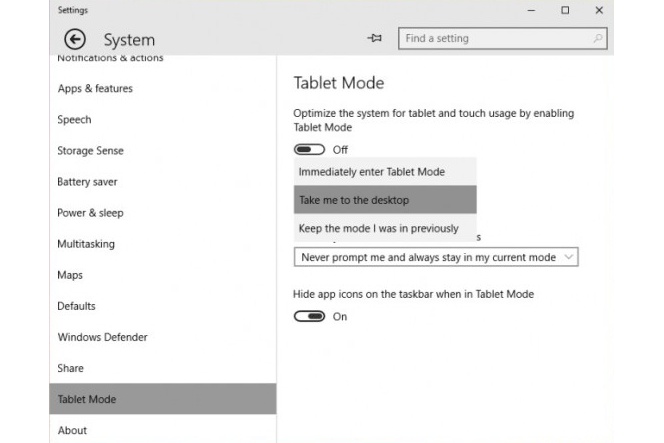Pick 'Keep the mode I was in previously'

pos(385,228)
